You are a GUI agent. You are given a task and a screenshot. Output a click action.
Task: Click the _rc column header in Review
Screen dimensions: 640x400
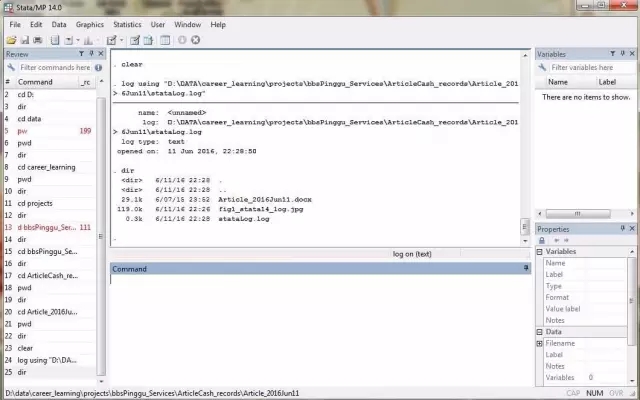(86, 82)
